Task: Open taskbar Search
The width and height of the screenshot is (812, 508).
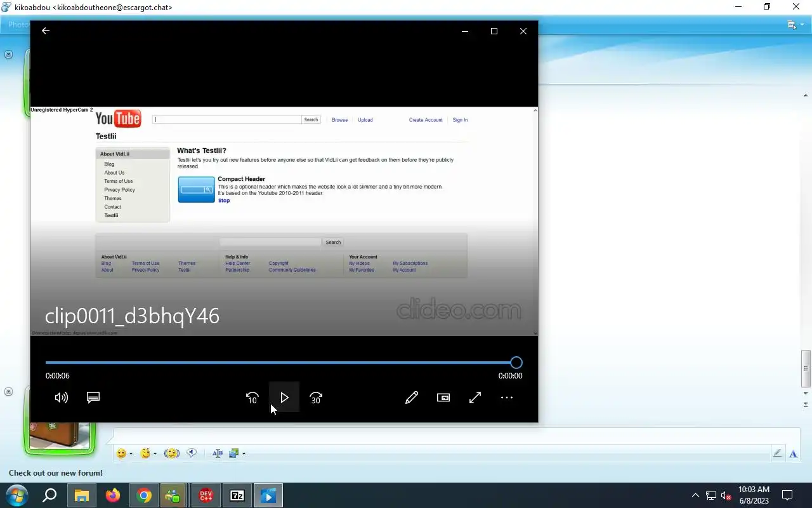Action: click(x=49, y=495)
